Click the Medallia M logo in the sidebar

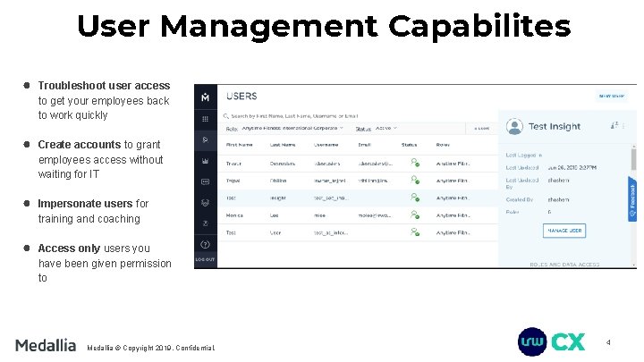[x=206, y=97]
